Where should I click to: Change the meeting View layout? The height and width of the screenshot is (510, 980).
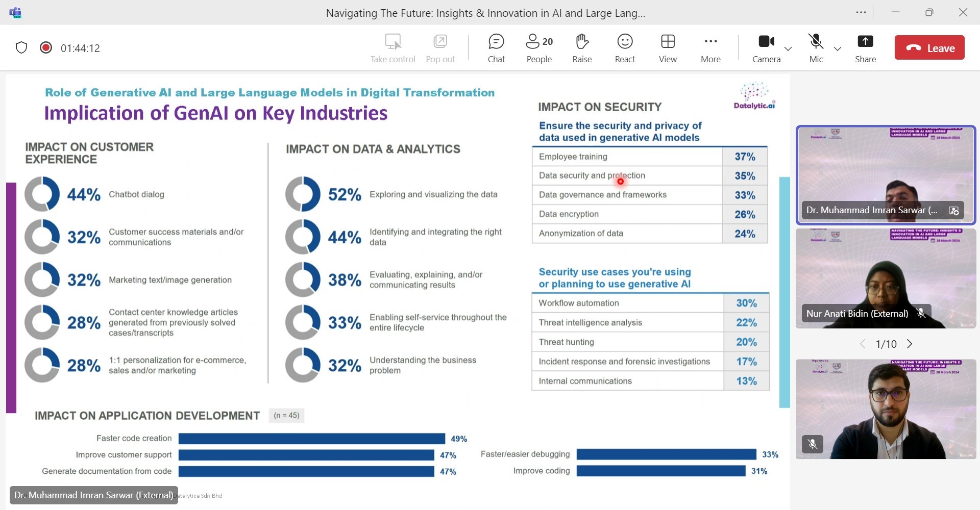668,48
